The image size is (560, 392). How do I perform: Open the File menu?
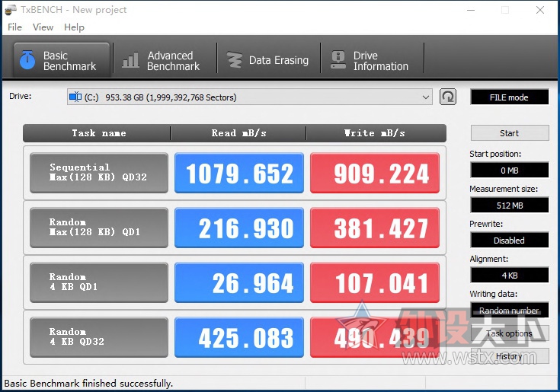pyautogui.click(x=14, y=27)
